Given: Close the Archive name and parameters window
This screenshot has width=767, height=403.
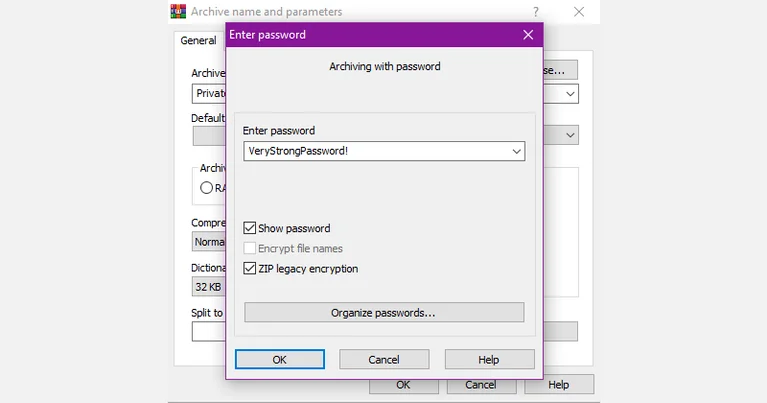Looking at the screenshot, I should (579, 12).
